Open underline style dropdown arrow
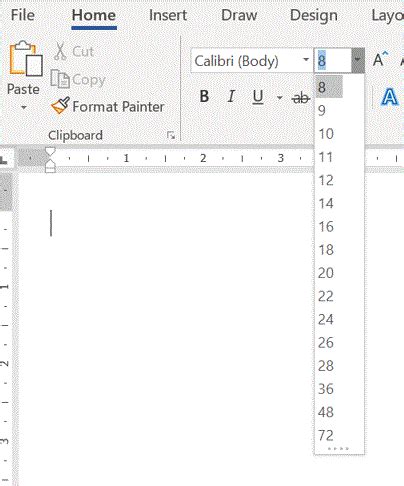404x486 pixels. point(279,98)
